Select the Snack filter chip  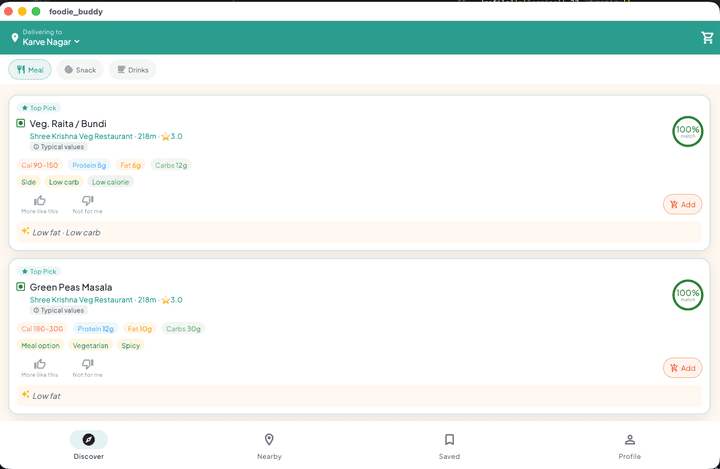(x=80, y=70)
